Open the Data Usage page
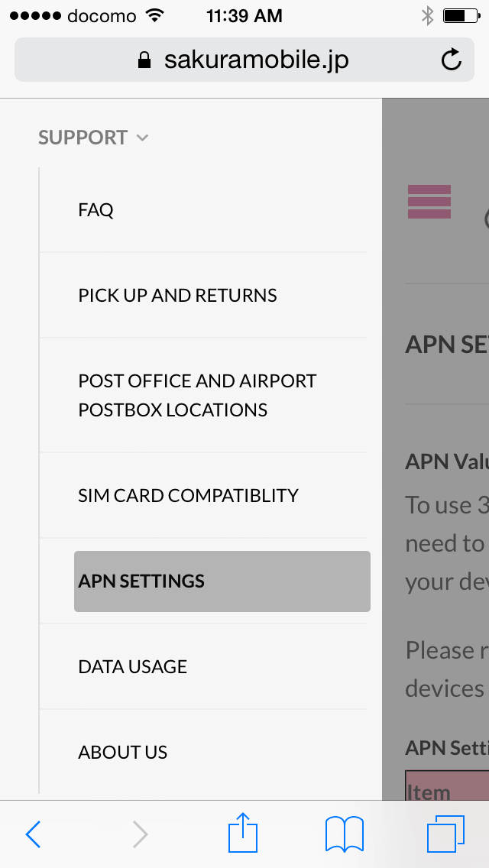489x868 pixels. 132,666
